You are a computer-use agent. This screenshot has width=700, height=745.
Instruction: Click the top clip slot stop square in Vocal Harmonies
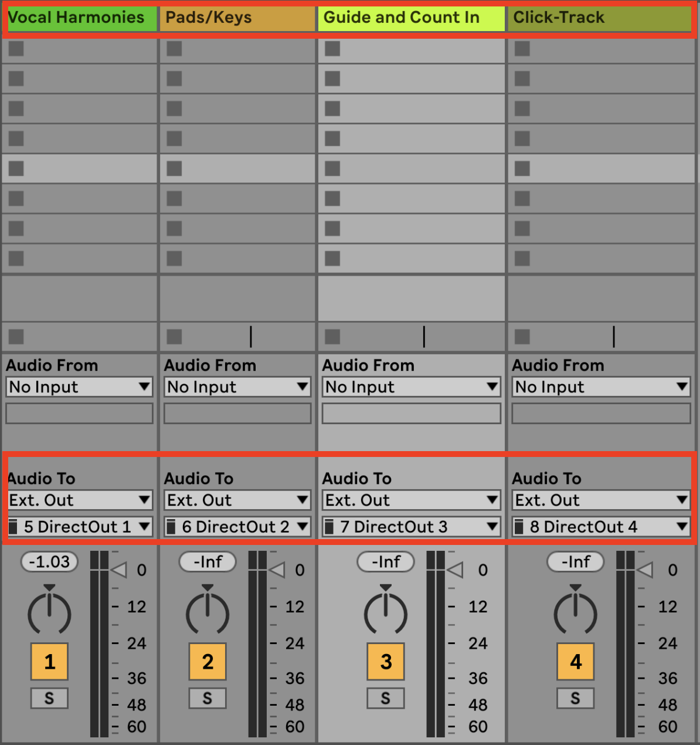(x=16, y=49)
